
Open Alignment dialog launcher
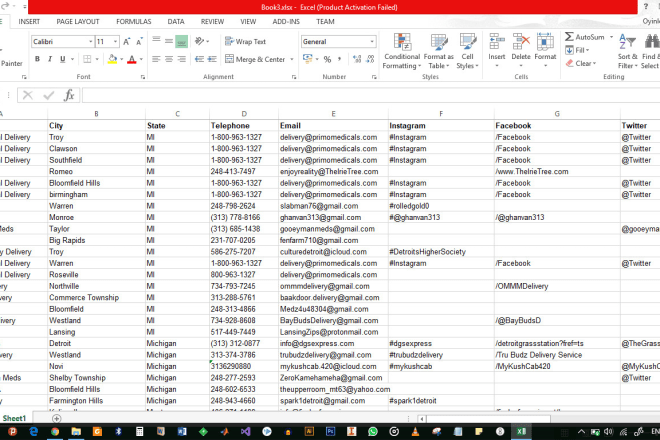point(294,77)
